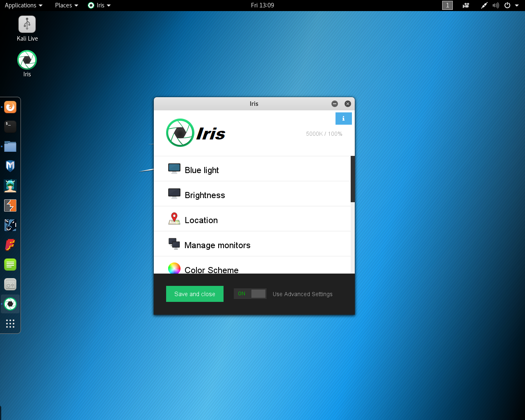The width and height of the screenshot is (525, 420).
Task: Open the Brightness settings row
Action: point(252,194)
